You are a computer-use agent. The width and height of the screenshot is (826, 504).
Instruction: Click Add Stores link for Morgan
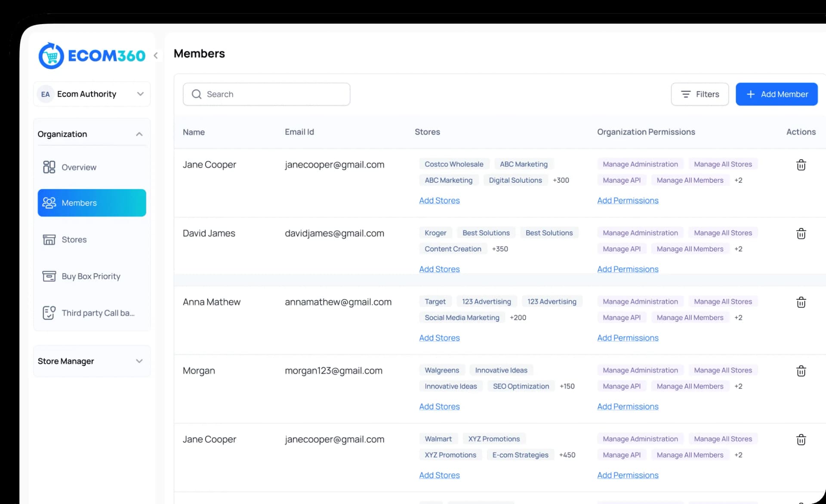(439, 406)
